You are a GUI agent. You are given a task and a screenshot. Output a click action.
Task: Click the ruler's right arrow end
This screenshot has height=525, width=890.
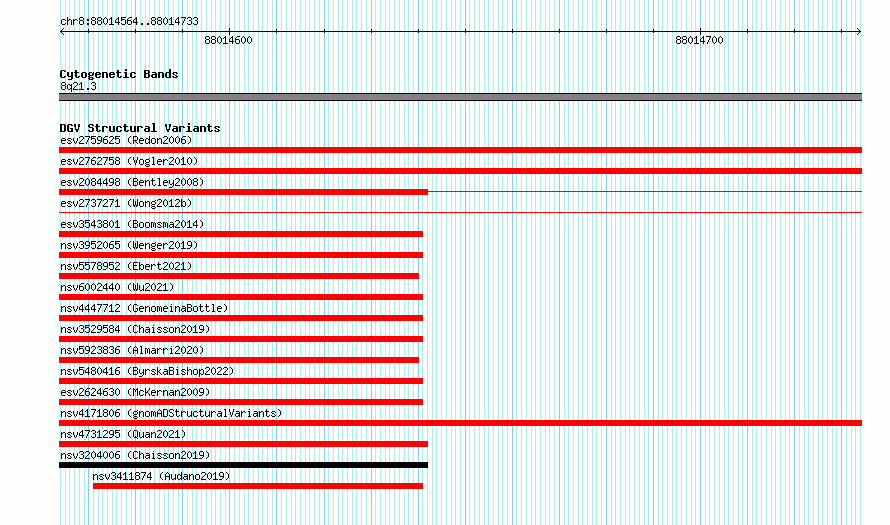point(858,31)
